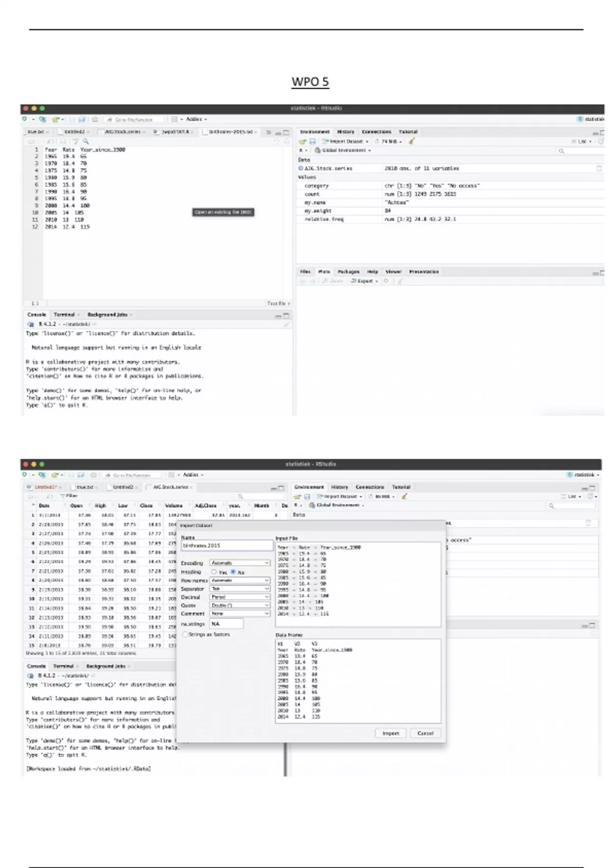Open the Export dropdown in Plots pane

[x=364, y=281]
